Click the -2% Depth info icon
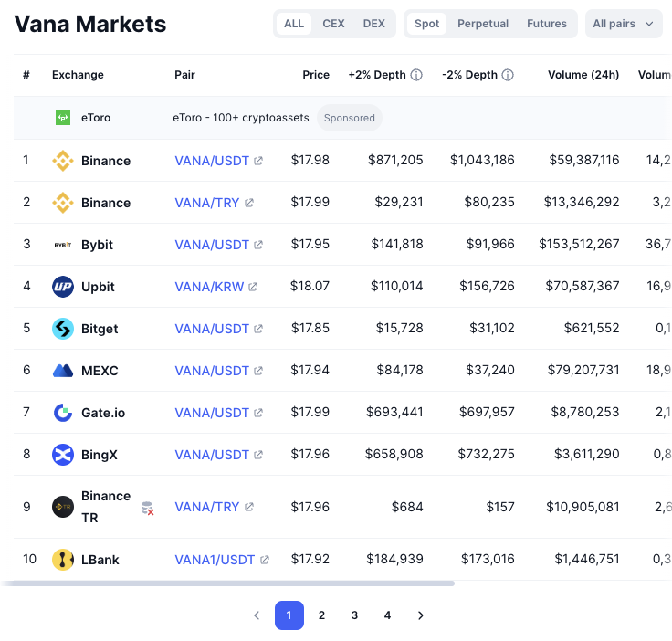672x641 pixels. pyautogui.click(x=508, y=75)
